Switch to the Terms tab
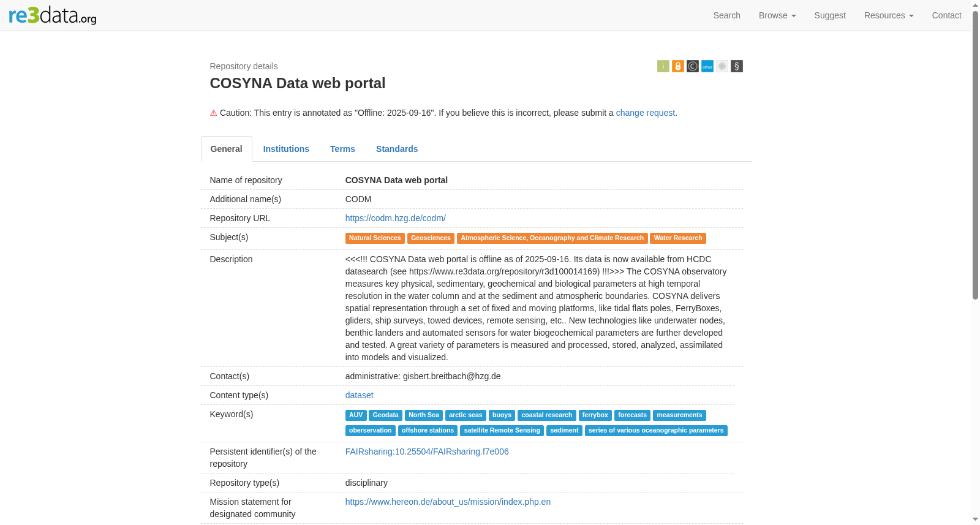Screen dimensions: 980x525 pyautogui.click(x=342, y=149)
